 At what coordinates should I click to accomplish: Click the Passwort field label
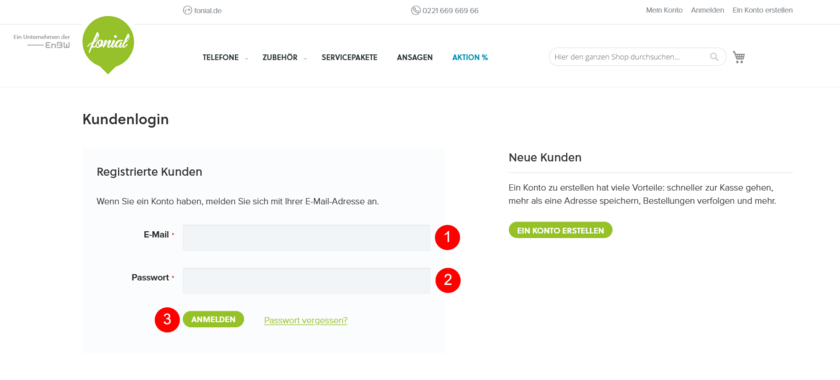click(x=150, y=278)
